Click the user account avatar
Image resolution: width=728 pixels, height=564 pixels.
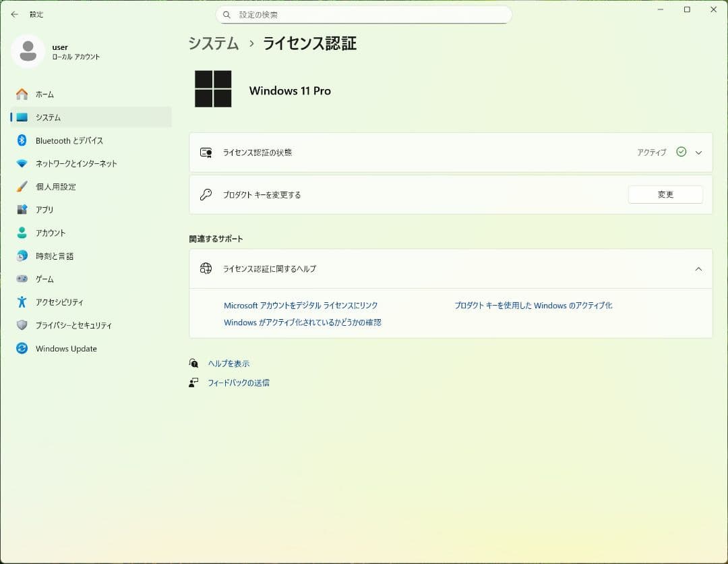click(x=28, y=51)
